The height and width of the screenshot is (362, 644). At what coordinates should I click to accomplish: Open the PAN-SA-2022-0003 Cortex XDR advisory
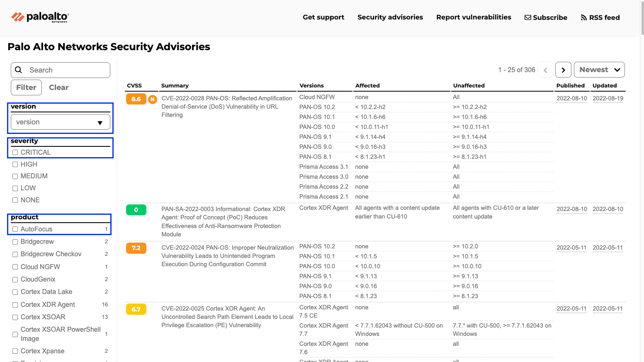point(224,222)
